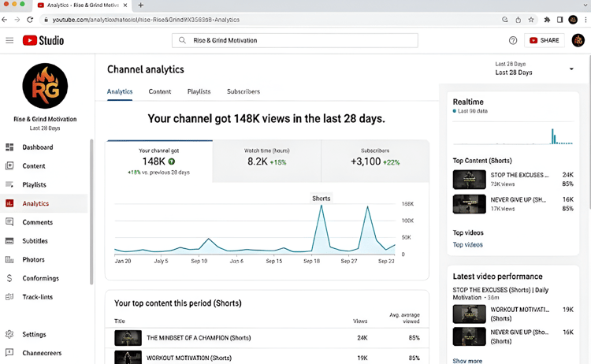Reload the page with the refresh icon
The width and height of the screenshot is (591, 364).
30,20
